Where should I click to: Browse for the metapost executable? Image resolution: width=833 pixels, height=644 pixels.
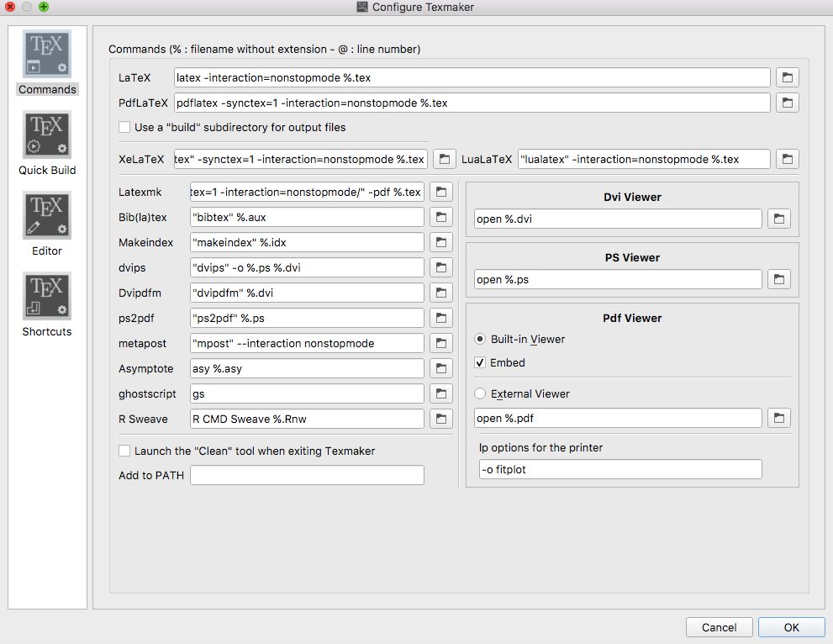[441, 343]
